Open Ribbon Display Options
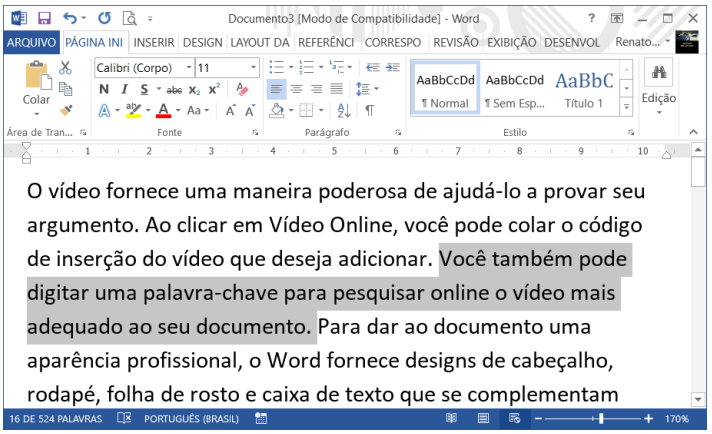The height and width of the screenshot is (434, 712). click(x=617, y=18)
